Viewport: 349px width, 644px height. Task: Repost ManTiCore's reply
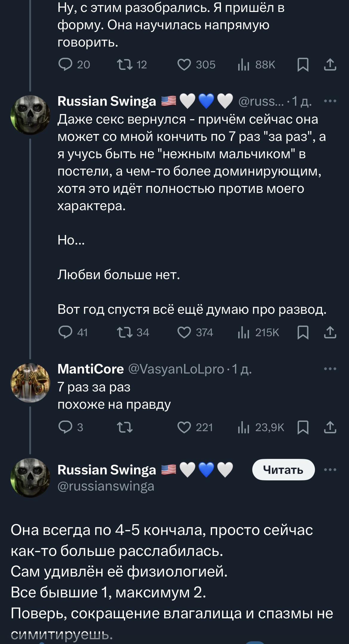click(x=125, y=427)
